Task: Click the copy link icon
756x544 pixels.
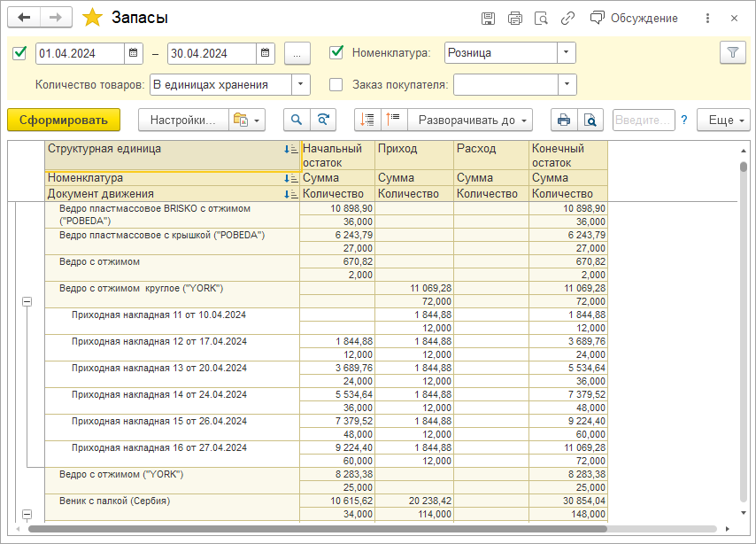Action: tap(567, 19)
